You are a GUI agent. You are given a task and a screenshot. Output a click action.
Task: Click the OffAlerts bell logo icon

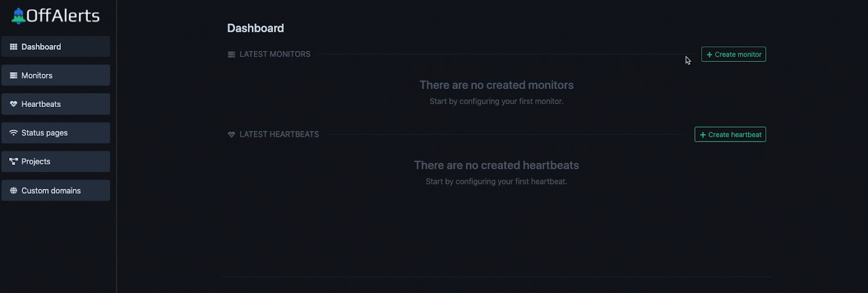(x=18, y=16)
